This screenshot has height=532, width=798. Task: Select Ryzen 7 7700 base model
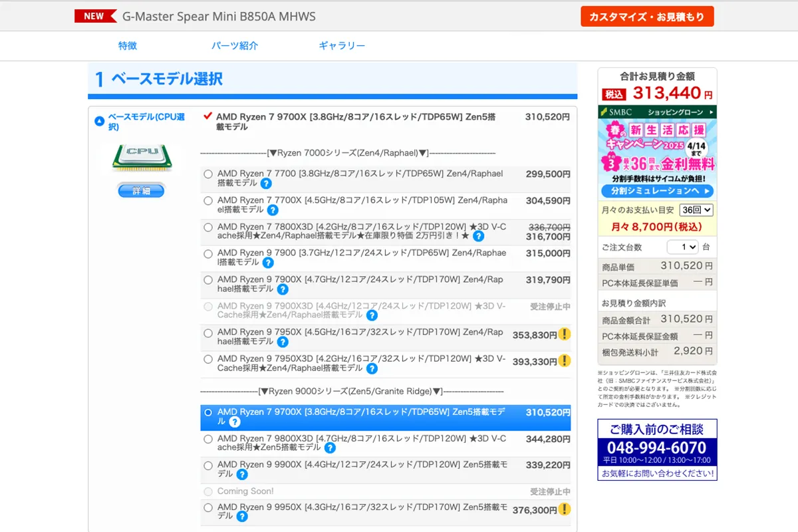pyautogui.click(x=209, y=174)
